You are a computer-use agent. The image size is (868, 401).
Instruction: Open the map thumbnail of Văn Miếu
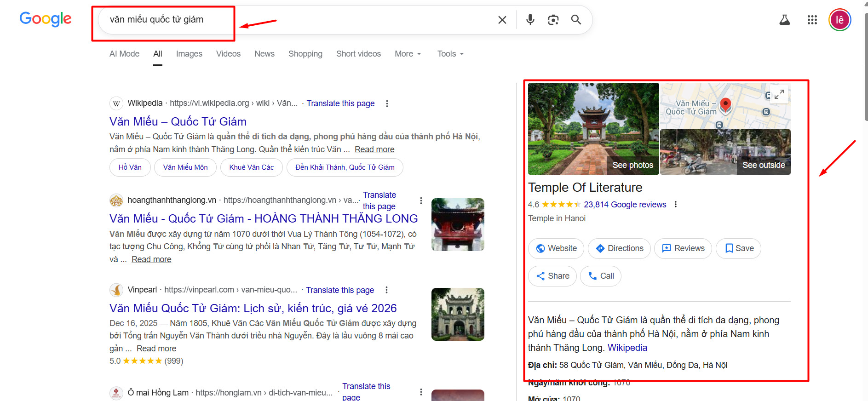tap(725, 106)
